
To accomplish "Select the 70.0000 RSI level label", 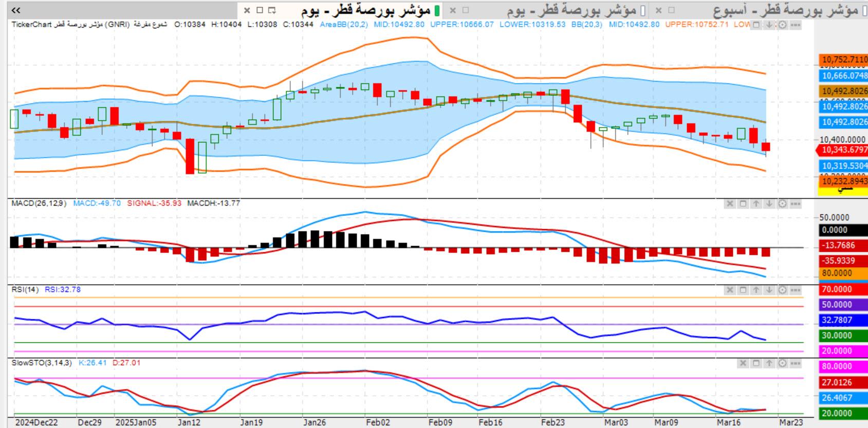I will (844, 289).
